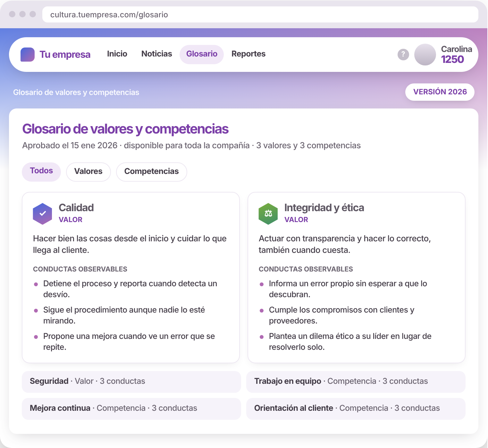
Task: Click CONDUCTAS OBSERVABLES label in Integridad card
Action: click(306, 269)
